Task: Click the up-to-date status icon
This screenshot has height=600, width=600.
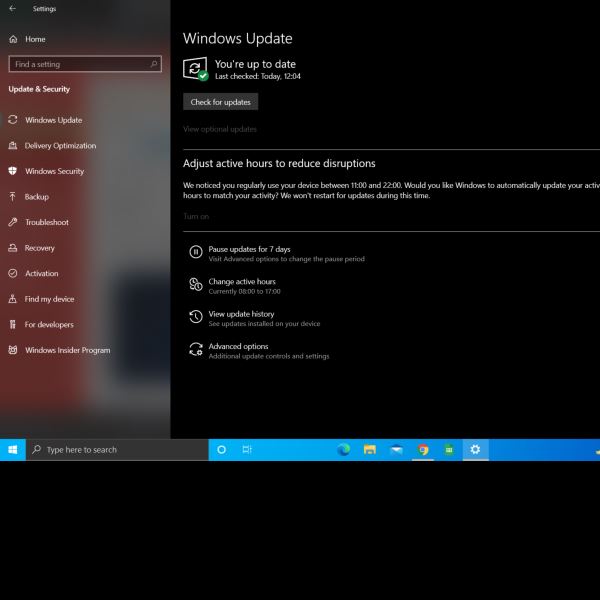Action: tap(196, 69)
